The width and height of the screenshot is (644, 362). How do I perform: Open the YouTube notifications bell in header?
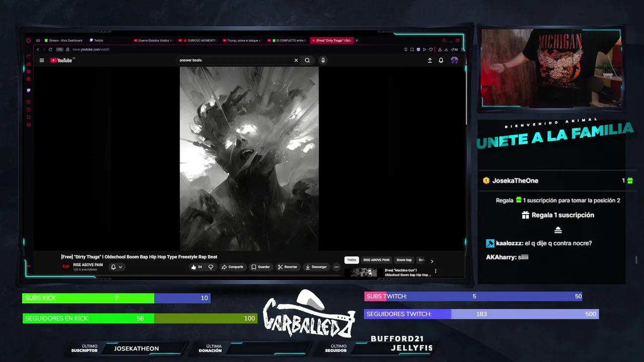pos(441,60)
